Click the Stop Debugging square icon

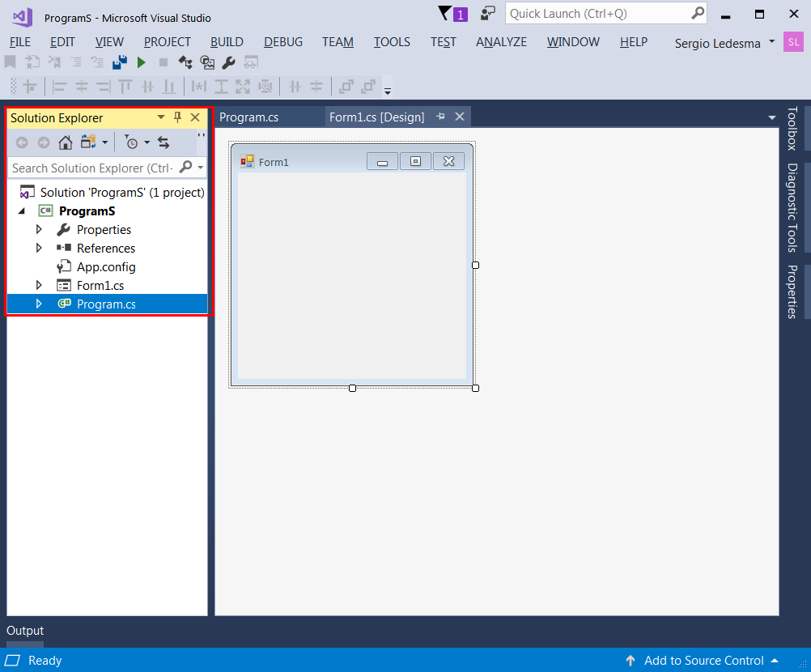(x=163, y=62)
